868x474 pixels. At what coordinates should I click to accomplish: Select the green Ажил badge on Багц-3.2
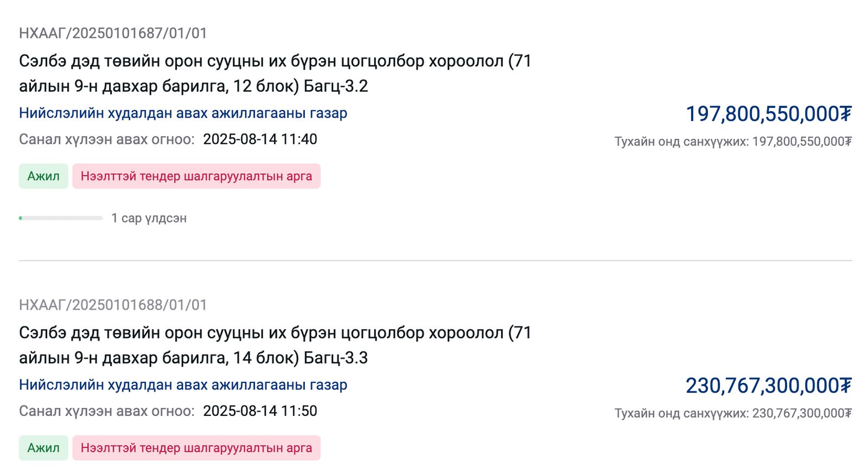click(x=43, y=176)
